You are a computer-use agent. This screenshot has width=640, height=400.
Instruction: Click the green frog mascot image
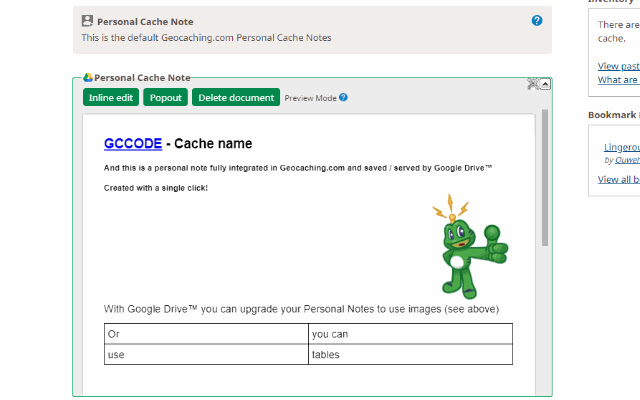pyautogui.click(x=471, y=246)
